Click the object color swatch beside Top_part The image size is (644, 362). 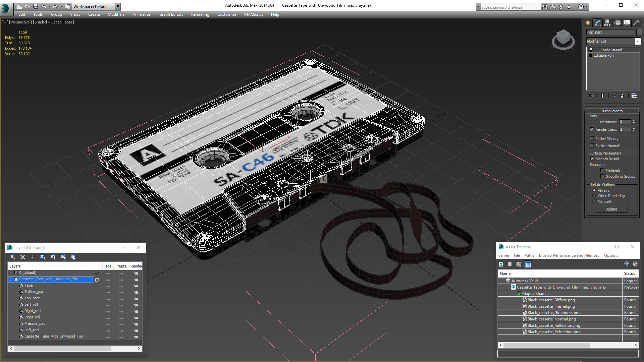pos(639,32)
